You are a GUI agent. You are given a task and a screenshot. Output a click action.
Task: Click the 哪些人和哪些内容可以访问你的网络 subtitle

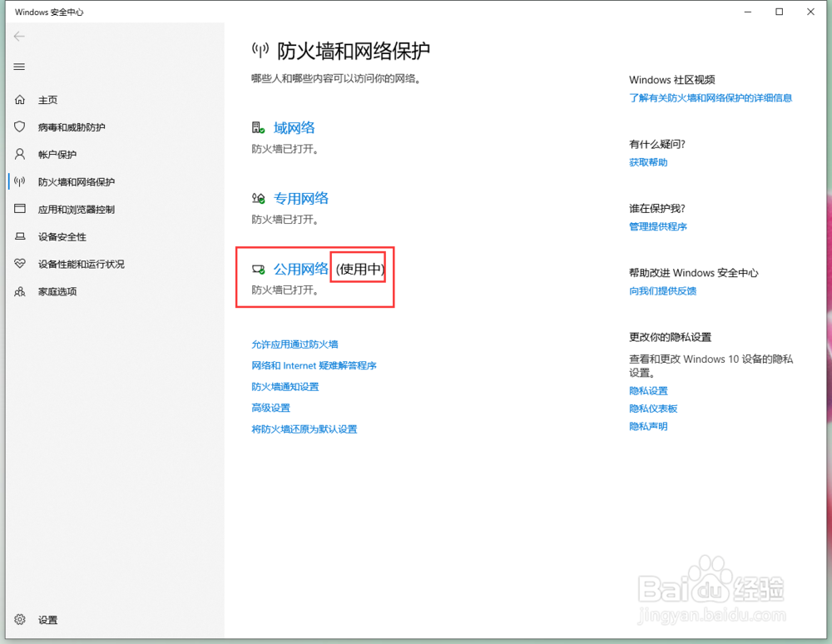click(336, 78)
